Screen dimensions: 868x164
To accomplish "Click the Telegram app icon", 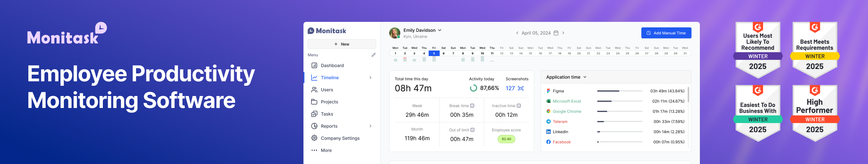I will coord(548,122).
